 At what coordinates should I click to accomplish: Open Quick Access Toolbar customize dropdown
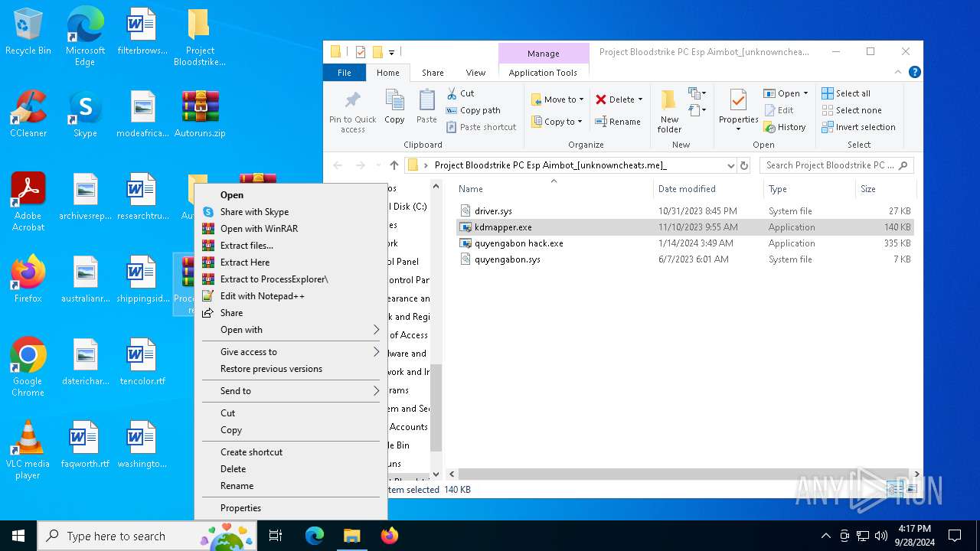pyautogui.click(x=391, y=52)
